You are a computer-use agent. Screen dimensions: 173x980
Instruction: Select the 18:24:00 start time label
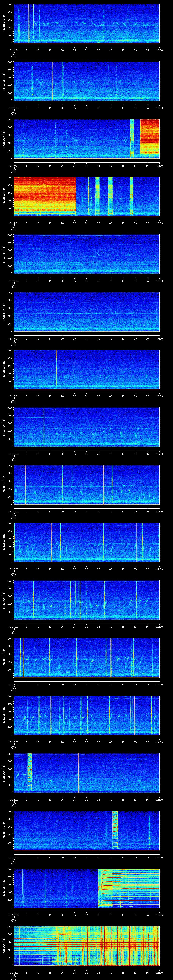(x=13, y=800)
